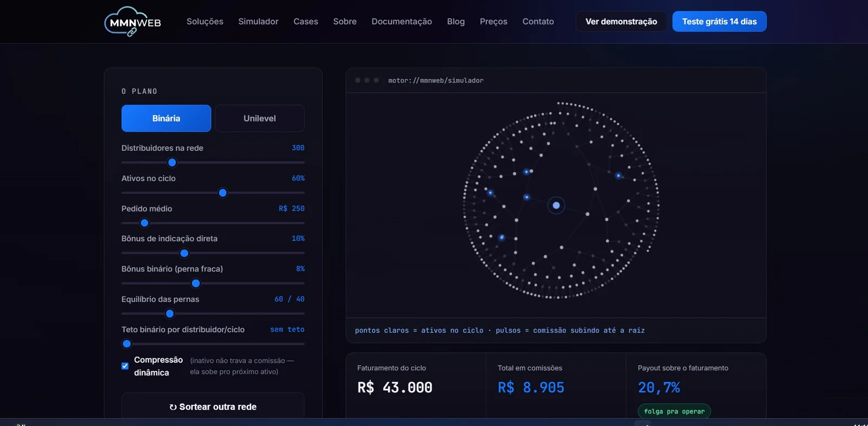Screen dimensions: 868x426
Task: Adjust the Ativos no ciclo slider
Action: [x=213, y=193]
